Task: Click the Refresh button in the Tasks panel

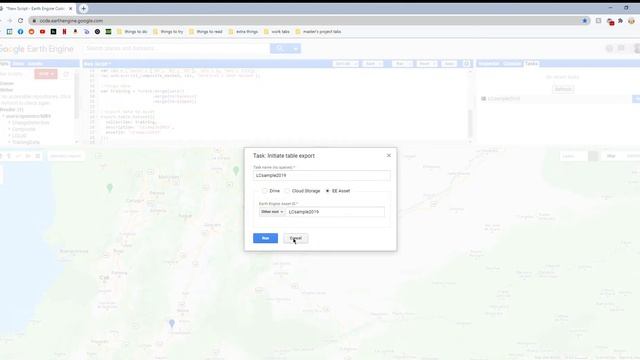Action: (563, 89)
